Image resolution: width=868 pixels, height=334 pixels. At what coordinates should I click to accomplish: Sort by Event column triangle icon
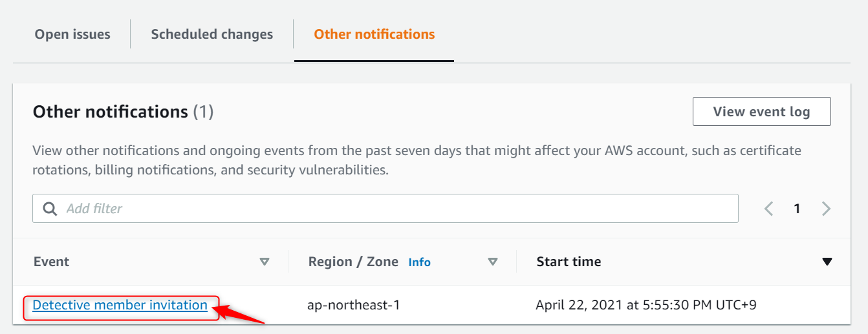[264, 262]
